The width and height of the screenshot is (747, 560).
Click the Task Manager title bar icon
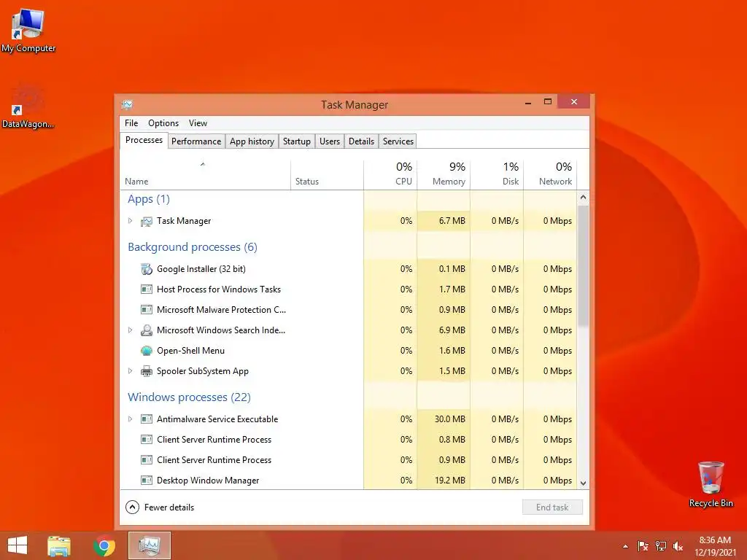127,105
